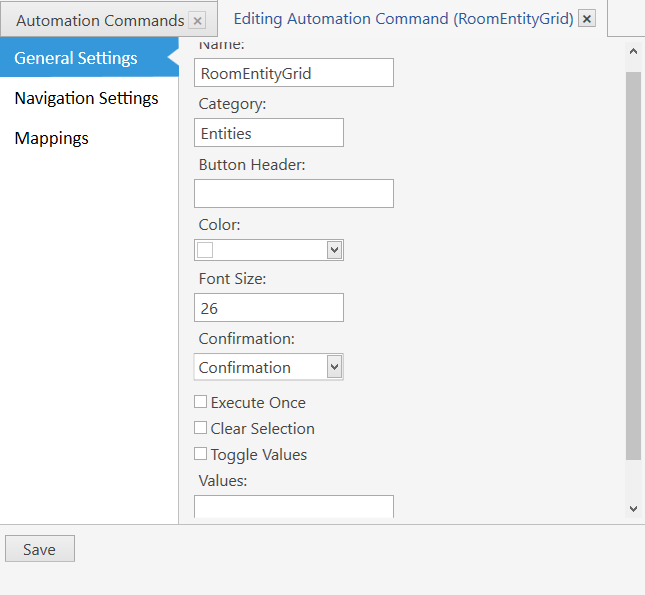The height and width of the screenshot is (595, 645).
Task: Open the Color dropdown arrow
Action: coord(334,250)
